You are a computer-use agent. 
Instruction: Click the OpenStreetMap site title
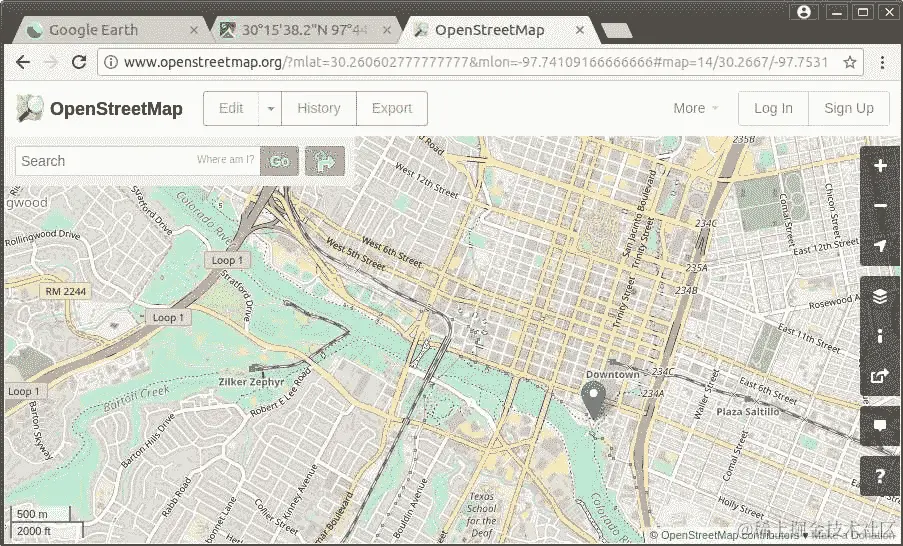116,108
